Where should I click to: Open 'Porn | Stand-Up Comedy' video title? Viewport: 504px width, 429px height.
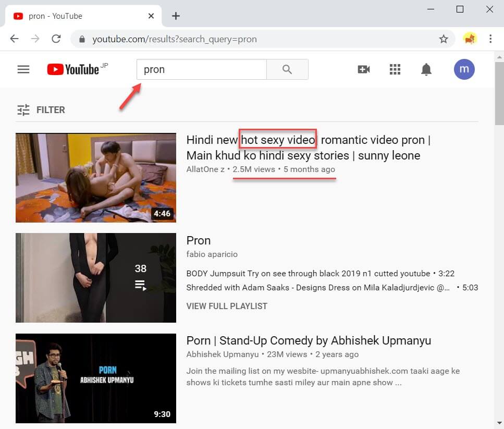click(x=309, y=340)
